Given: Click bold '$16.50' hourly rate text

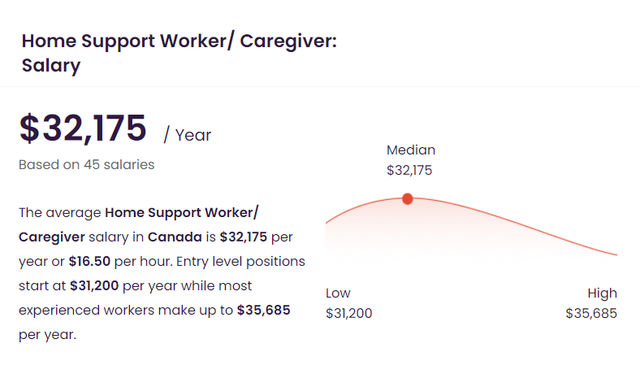Looking at the screenshot, I should pos(89,261).
